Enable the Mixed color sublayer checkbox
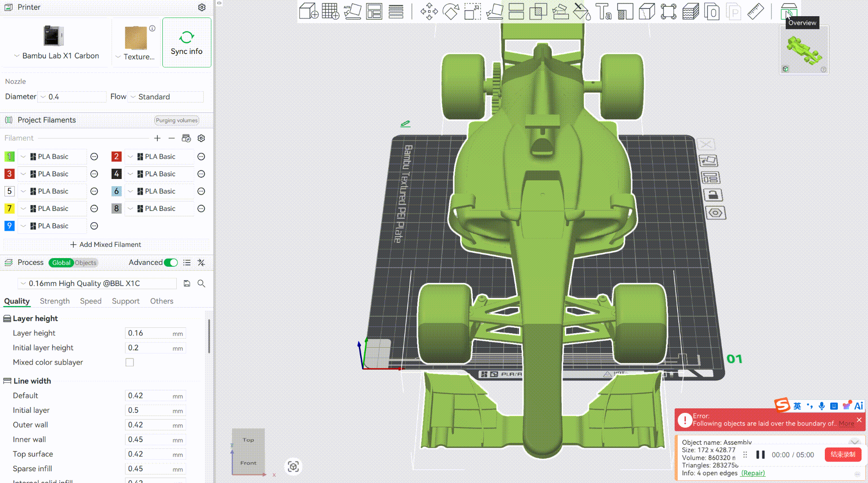Viewport: 868px width, 483px height. (x=130, y=362)
